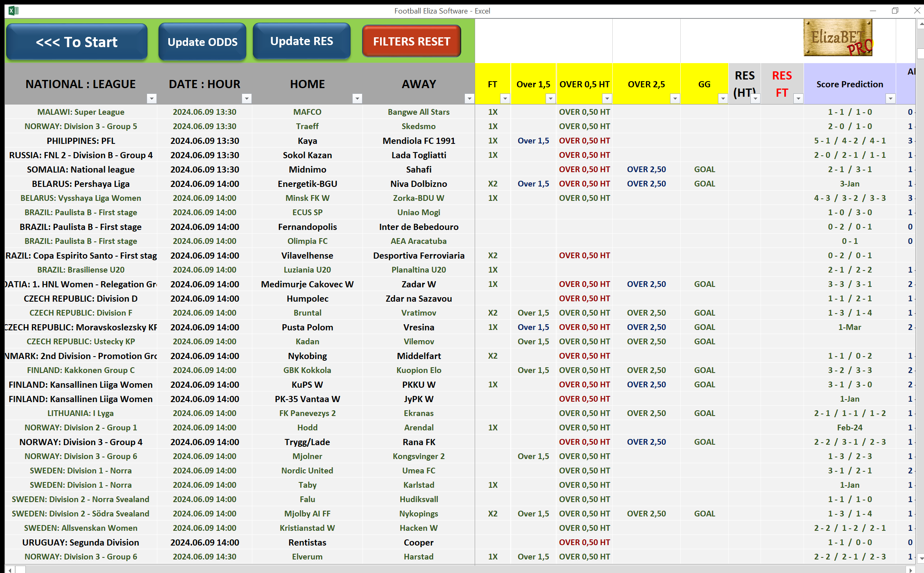Open the FT column filter dropdown
The height and width of the screenshot is (573, 924).
click(x=505, y=98)
